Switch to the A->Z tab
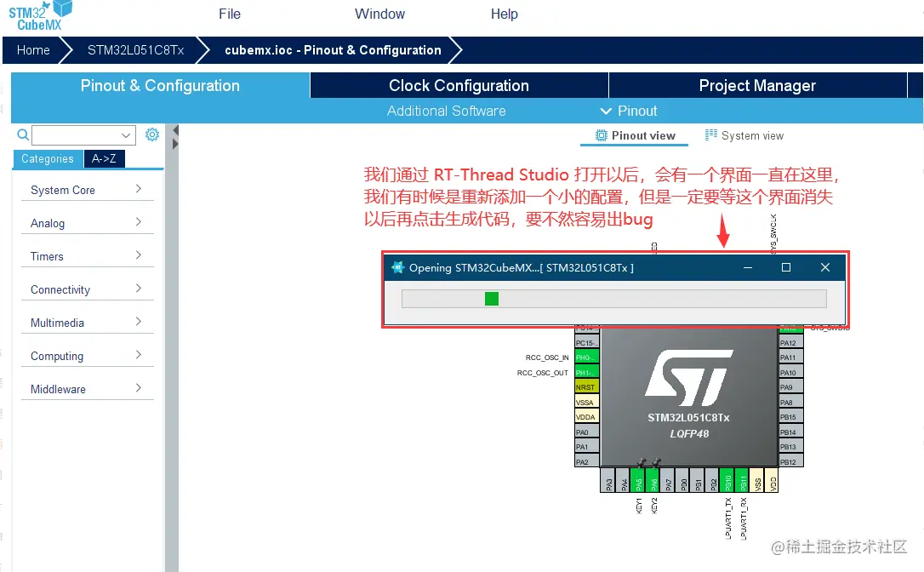 pyautogui.click(x=105, y=158)
